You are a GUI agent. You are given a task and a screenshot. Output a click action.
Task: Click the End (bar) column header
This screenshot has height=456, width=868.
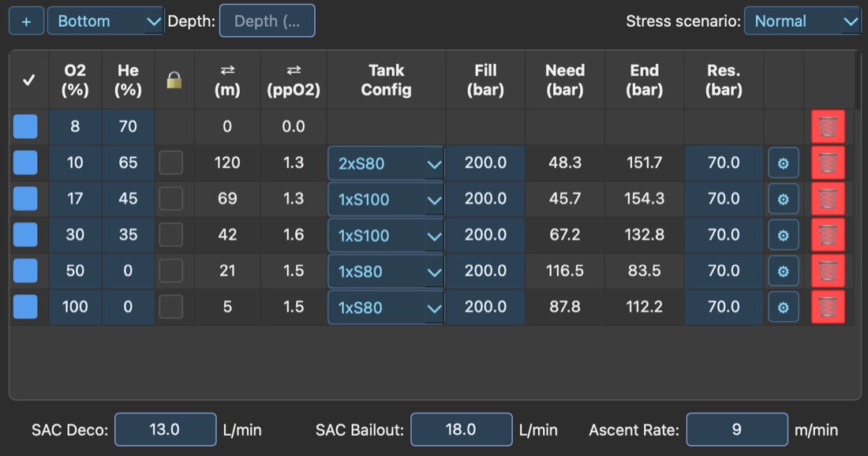click(x=645, y=80)
